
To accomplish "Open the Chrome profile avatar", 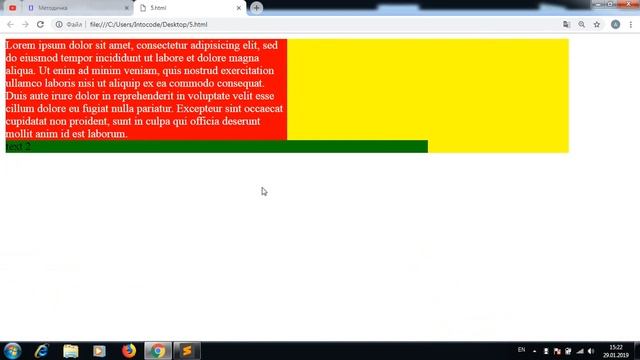I will [x=616, y=24].
